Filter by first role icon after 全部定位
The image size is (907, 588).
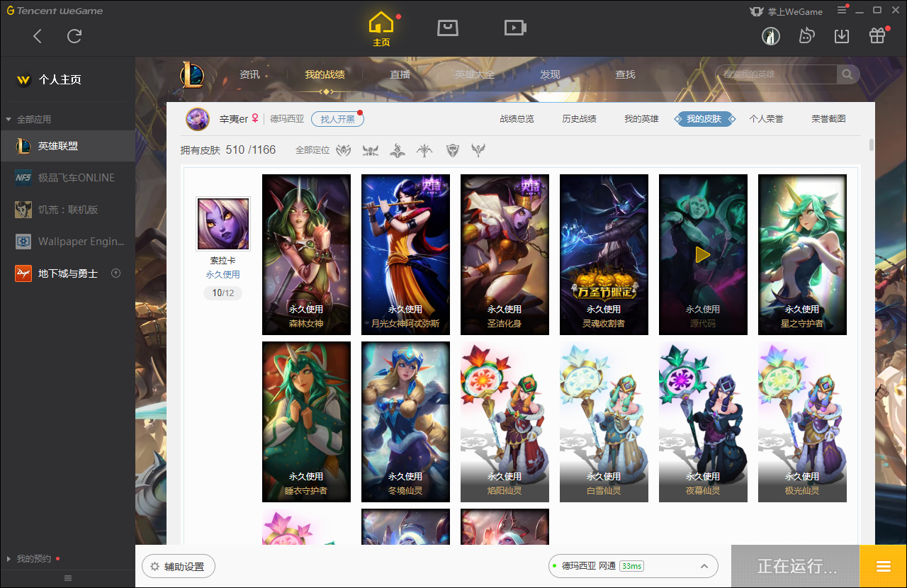click(344, 150)
